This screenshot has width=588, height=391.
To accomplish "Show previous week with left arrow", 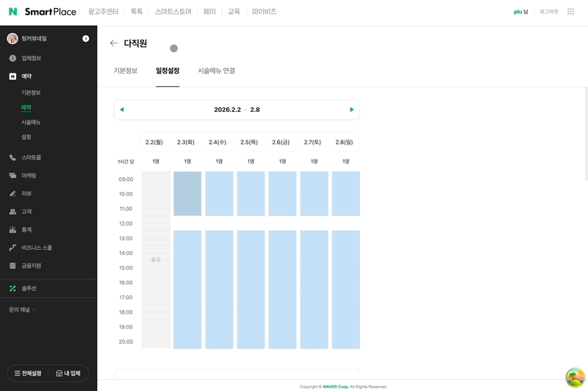I will click(x=122, y=110).
